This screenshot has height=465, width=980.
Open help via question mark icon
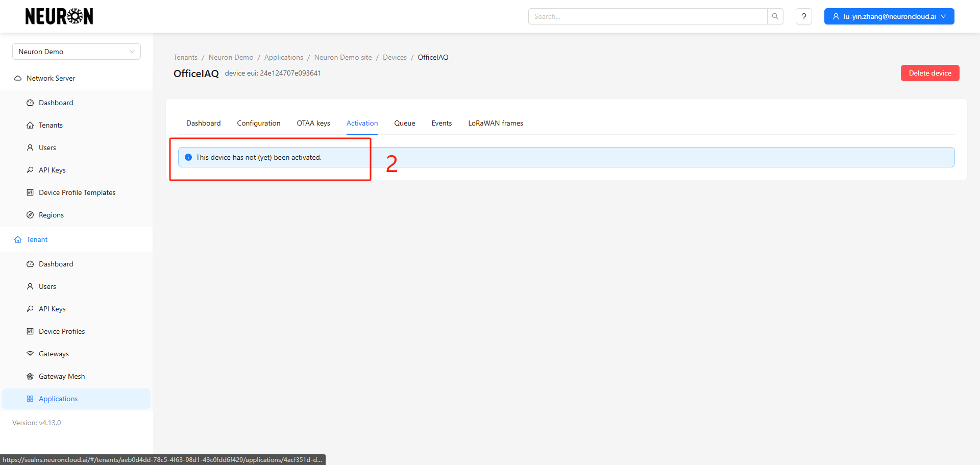click(804, 16)
